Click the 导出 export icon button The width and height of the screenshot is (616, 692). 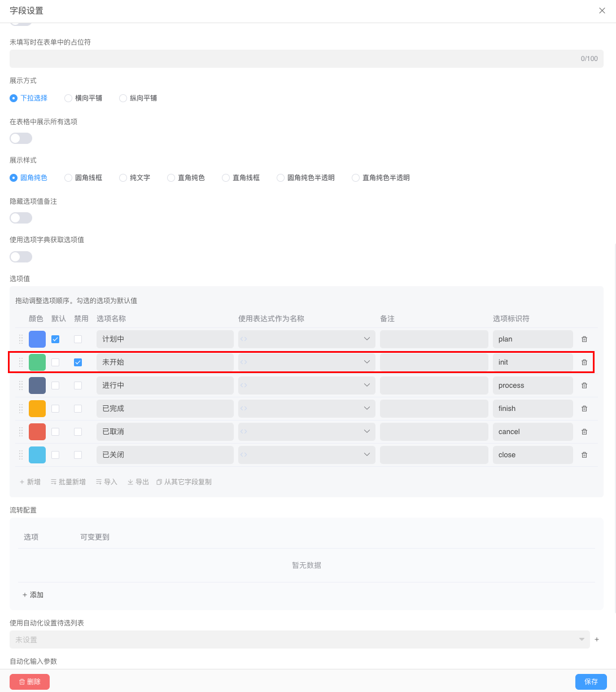point(138,482)
